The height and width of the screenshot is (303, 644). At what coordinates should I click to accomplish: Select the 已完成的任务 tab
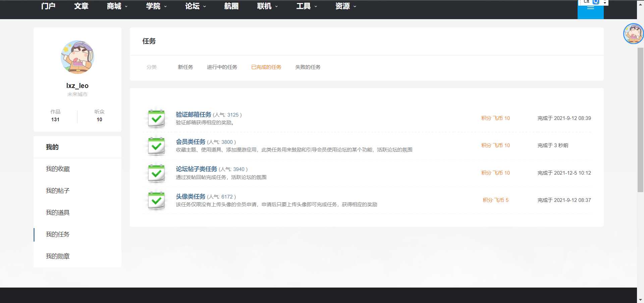pyautogui.click(x=266, y=67)
